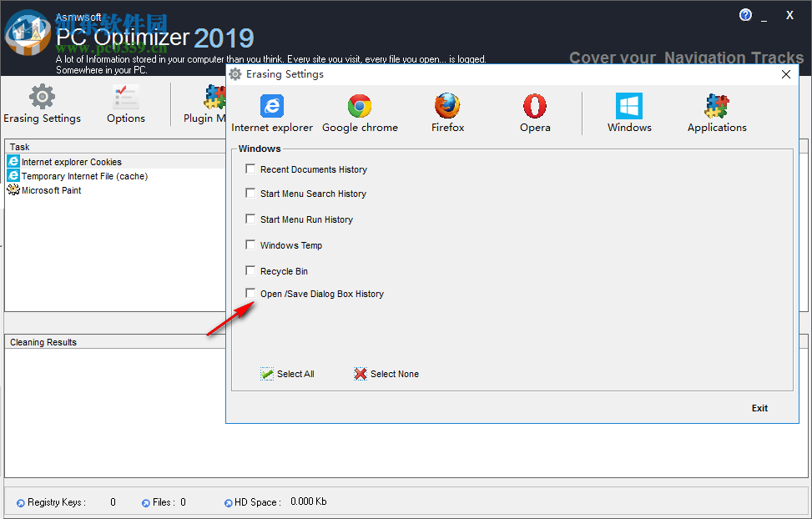Enable Recent Documents History cleaning
Image resolution: width=812 pixels, height=519 pixels.
coord(250,169)
